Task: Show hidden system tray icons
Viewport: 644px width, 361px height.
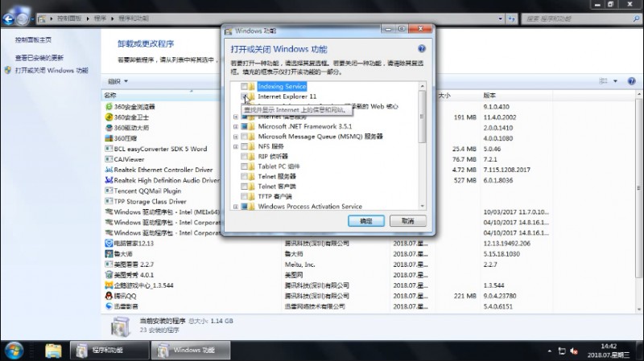Action: (x=550, y=351)
